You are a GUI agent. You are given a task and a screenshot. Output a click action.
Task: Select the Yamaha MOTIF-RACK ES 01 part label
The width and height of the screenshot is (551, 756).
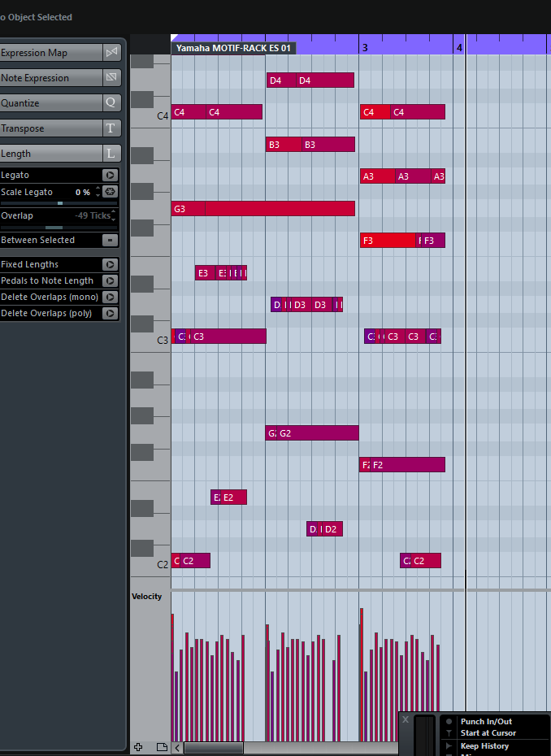[233, 48]
